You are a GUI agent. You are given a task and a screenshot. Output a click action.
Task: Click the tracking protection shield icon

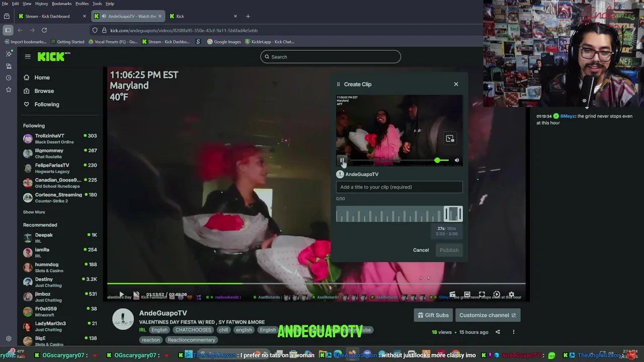click(95, 30)
